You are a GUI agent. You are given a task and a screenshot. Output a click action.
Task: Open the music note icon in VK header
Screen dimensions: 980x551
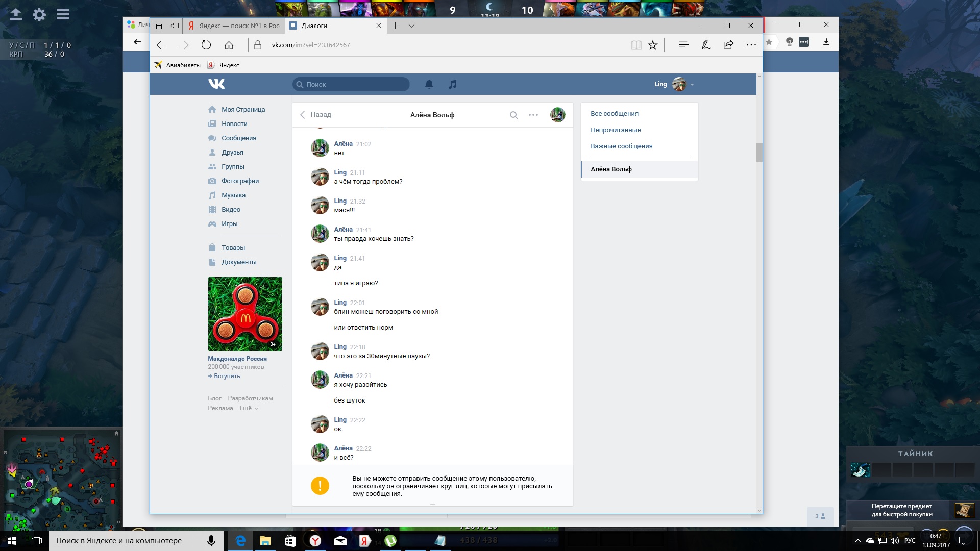click(x=453, y=84)
